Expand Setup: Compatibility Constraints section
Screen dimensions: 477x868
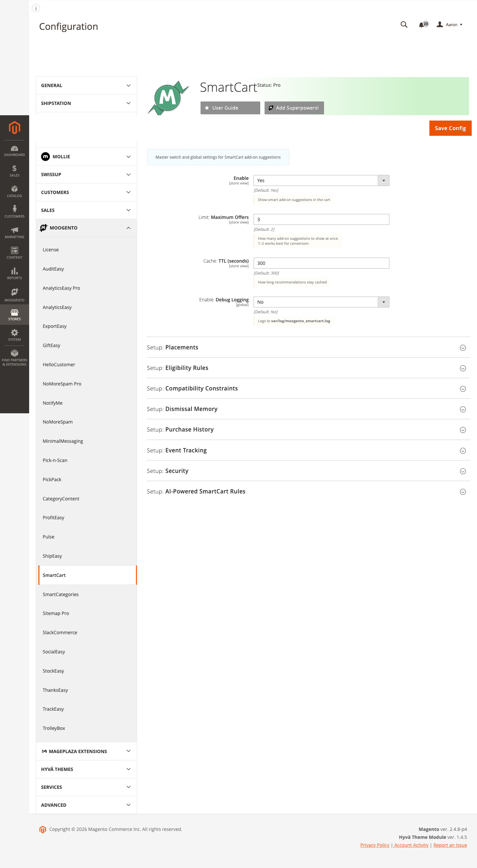(308, 388)
